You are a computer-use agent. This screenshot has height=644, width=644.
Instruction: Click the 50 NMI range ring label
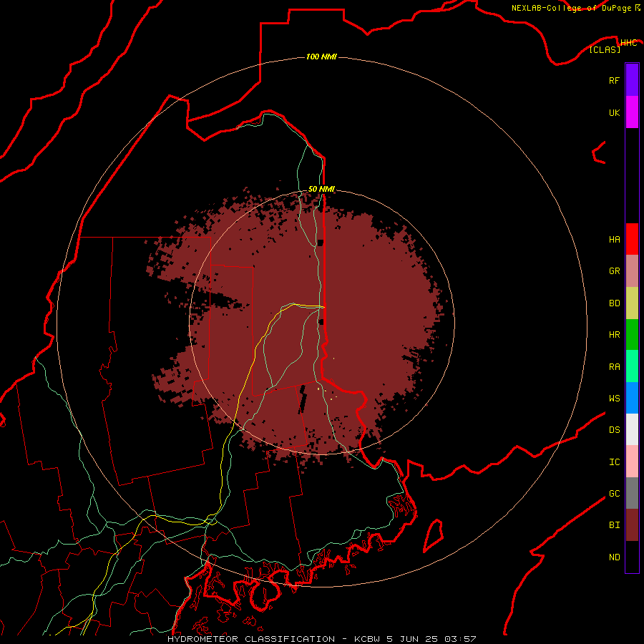point(321,190)
